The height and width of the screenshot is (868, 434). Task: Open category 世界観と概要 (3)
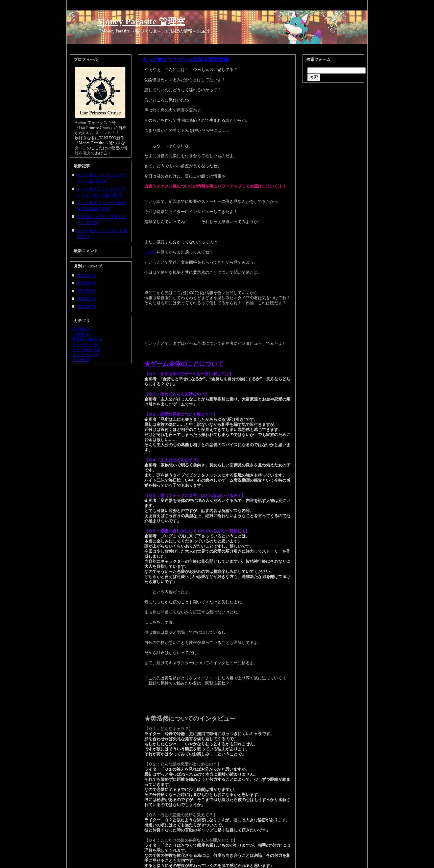87,339
